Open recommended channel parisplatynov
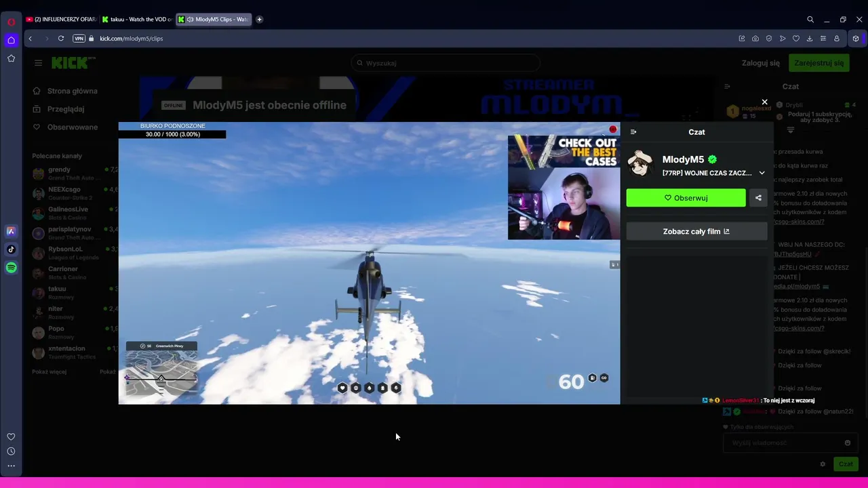 [74, 233]
